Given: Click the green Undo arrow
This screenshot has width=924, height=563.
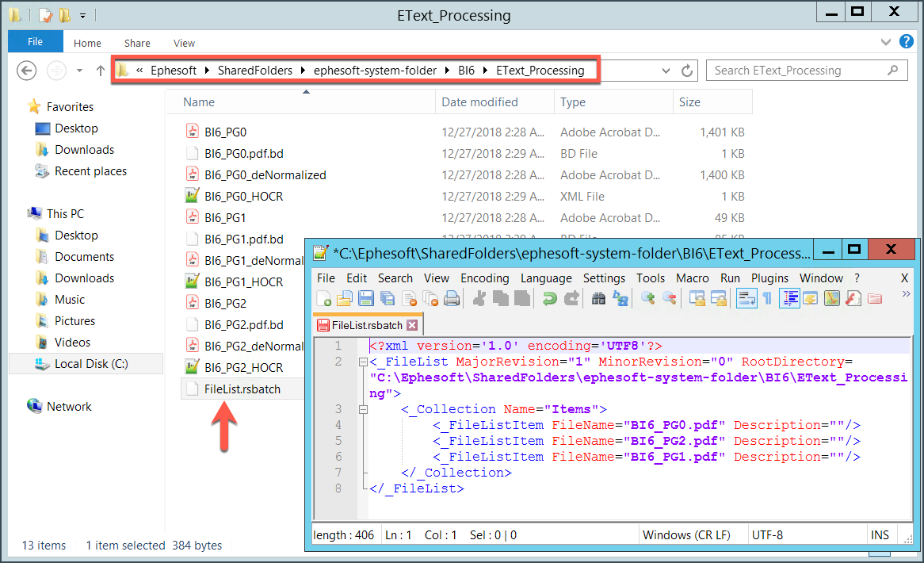Looking at the screenshot, I should pyautogui.click(x=549, y=299).
